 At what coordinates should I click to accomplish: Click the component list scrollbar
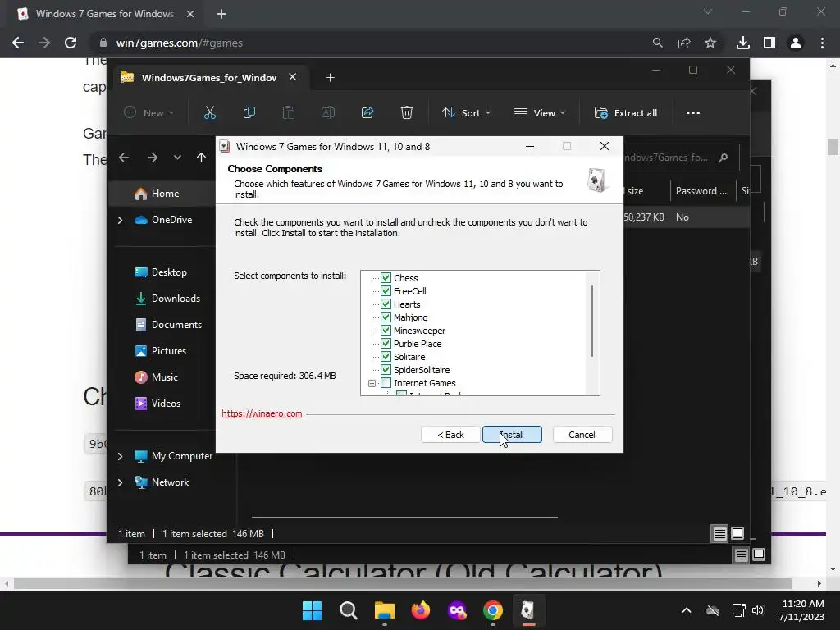pos(592,321)
